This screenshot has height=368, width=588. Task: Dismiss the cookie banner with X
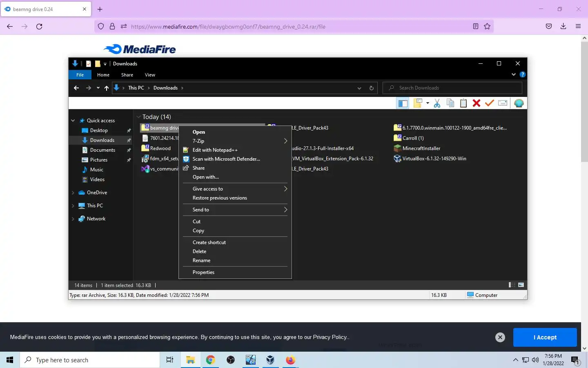tap(500, 337)
